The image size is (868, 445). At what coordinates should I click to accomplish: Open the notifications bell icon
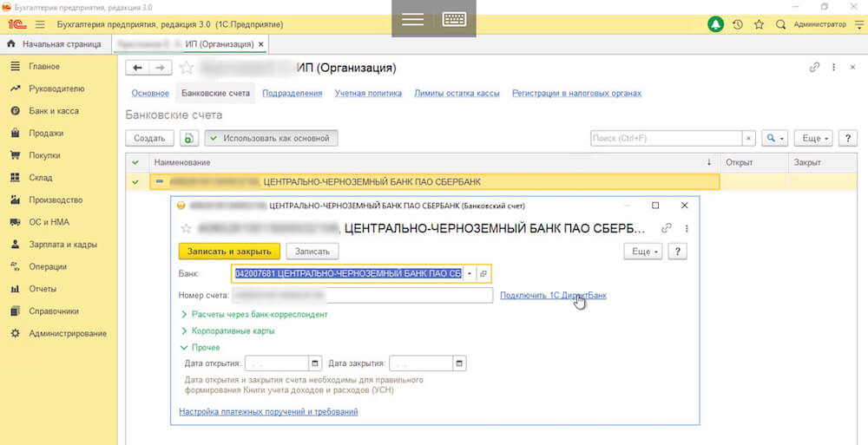(716, 25)
